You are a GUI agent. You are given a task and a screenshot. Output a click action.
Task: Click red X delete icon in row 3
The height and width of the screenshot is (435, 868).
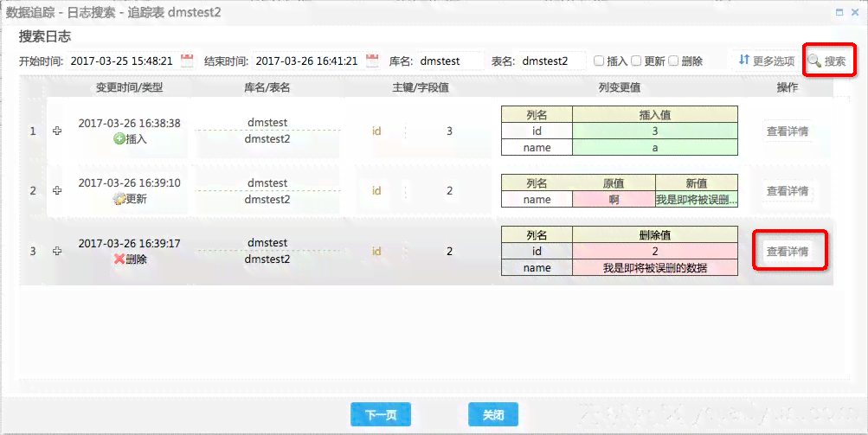tap(119, 259)
